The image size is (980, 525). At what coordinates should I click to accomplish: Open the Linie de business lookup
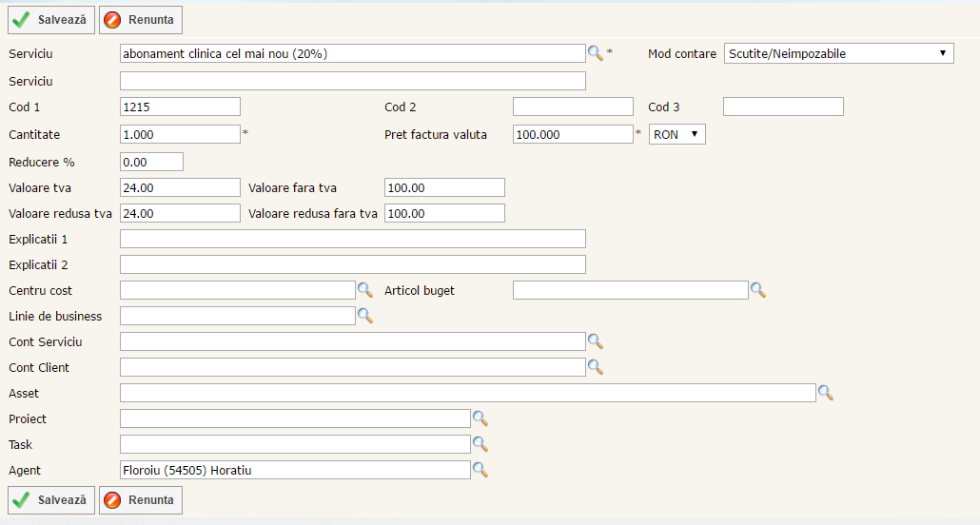364,316
